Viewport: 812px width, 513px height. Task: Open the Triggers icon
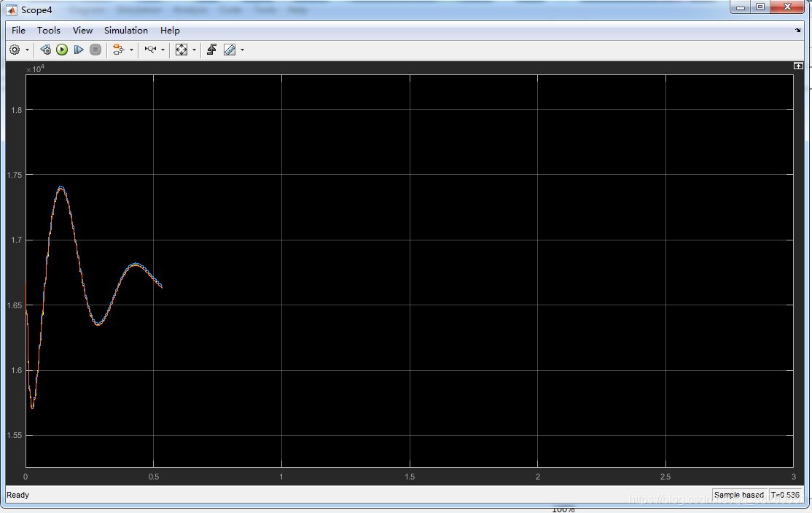point(211,50)
